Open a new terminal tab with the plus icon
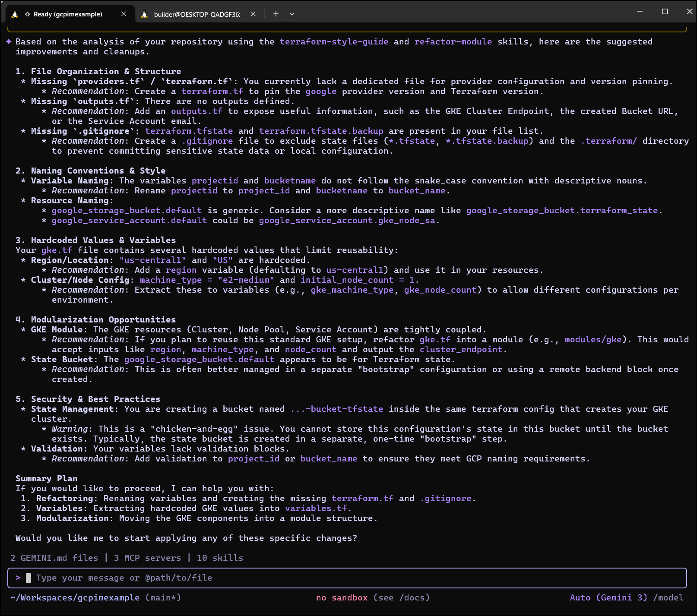The image size is (697, 616). point(276,13)
